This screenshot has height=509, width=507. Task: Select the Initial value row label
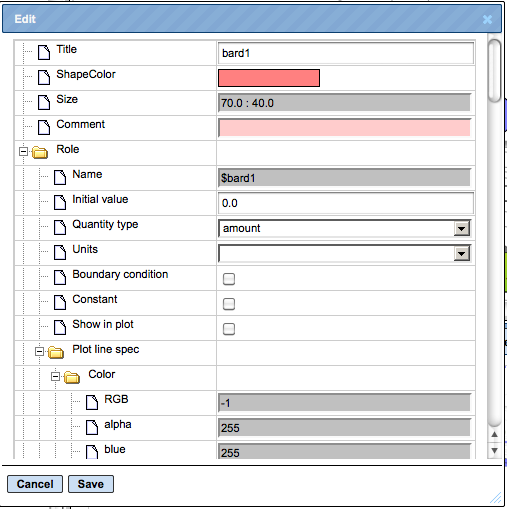[x=100, y=199]
